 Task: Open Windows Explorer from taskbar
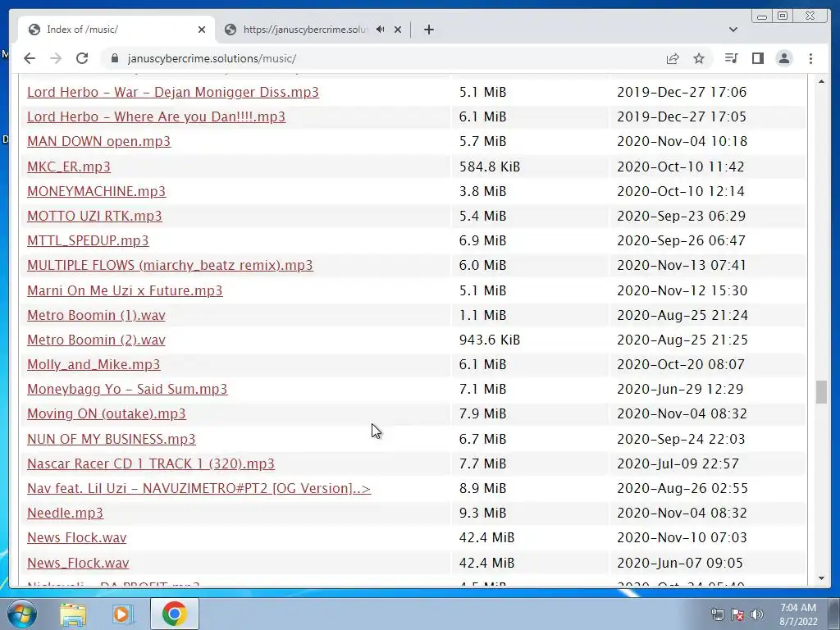73,614
